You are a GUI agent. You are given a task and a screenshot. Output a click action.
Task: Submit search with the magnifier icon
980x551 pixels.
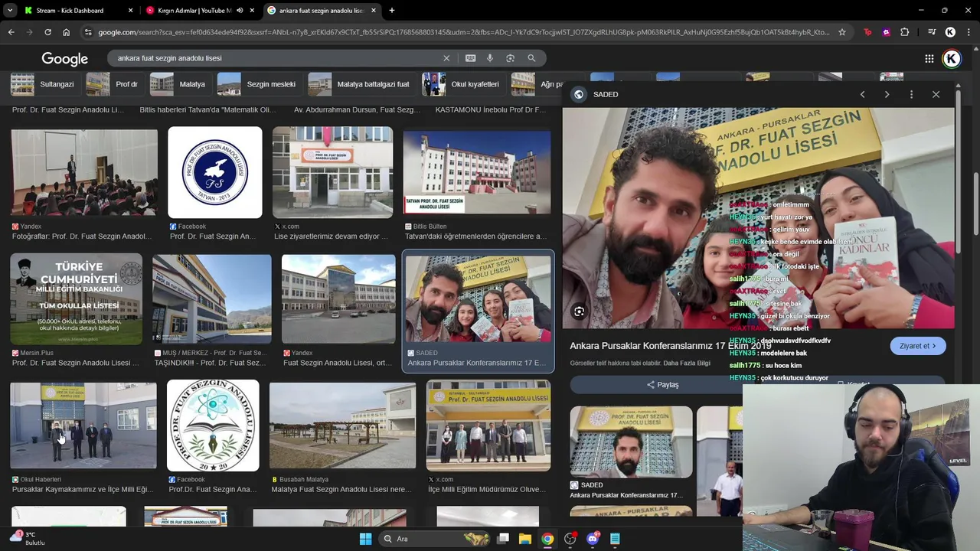pyautogui.click(x=531, y=58)
